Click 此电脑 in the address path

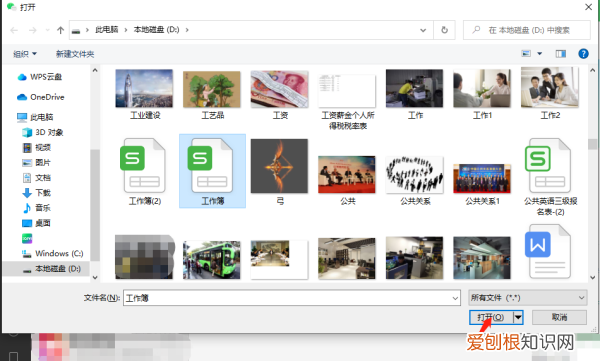pos(107,29)
